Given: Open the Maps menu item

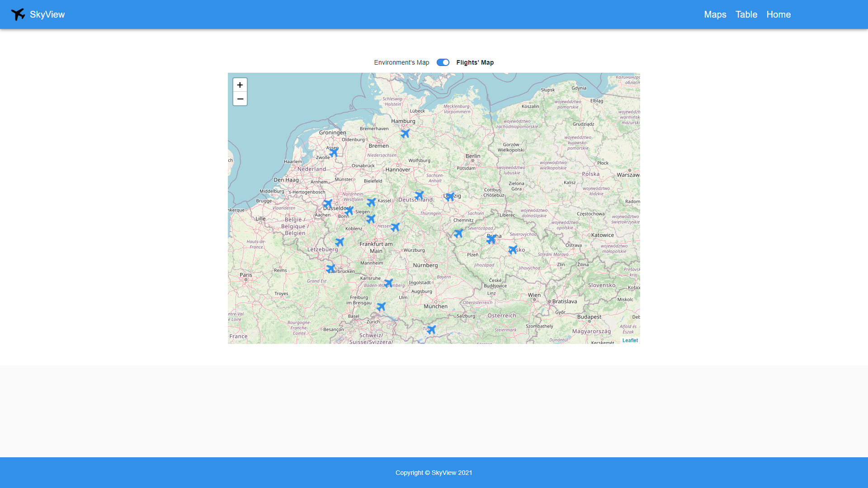Looking at the screenshot, I should (715, 14).
